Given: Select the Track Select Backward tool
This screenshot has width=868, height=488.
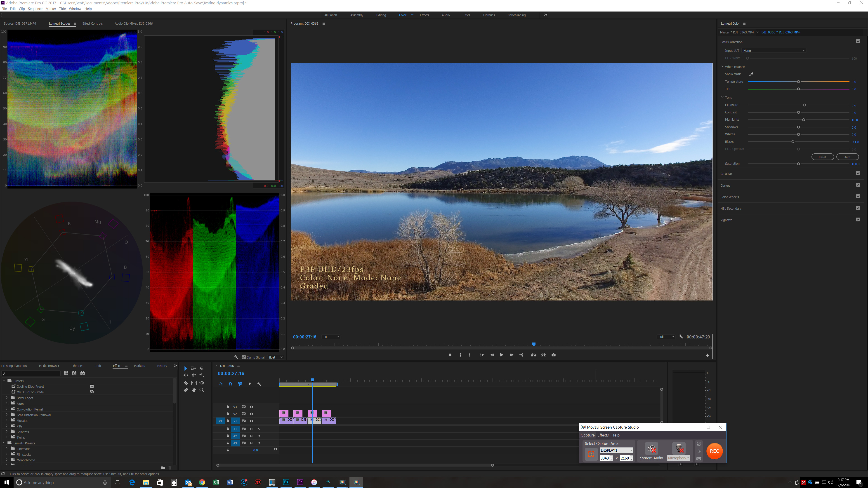Looking at the screenshot, I should pyautogui.click(x=202, y=368).
